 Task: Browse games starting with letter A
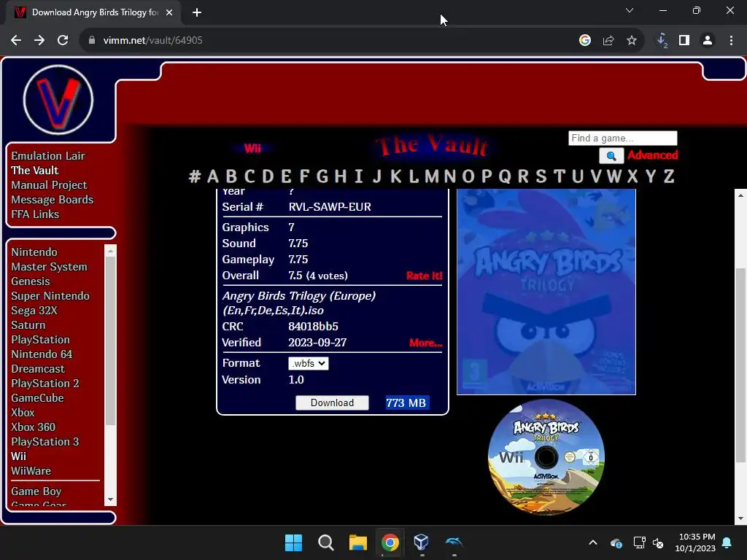[213, 176]
